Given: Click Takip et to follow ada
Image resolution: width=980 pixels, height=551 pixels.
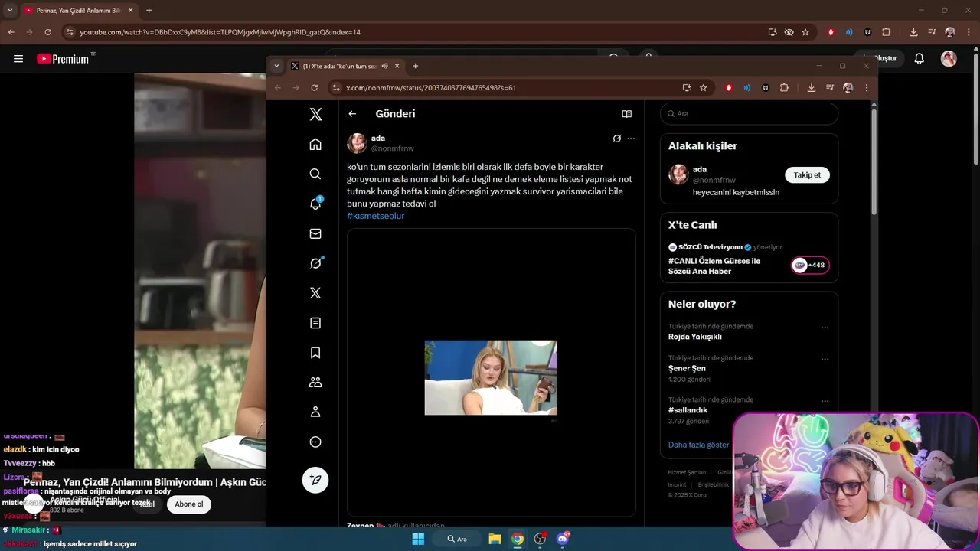Looking at the screenshot, I should pyautogui.click(x=807, y=175).
